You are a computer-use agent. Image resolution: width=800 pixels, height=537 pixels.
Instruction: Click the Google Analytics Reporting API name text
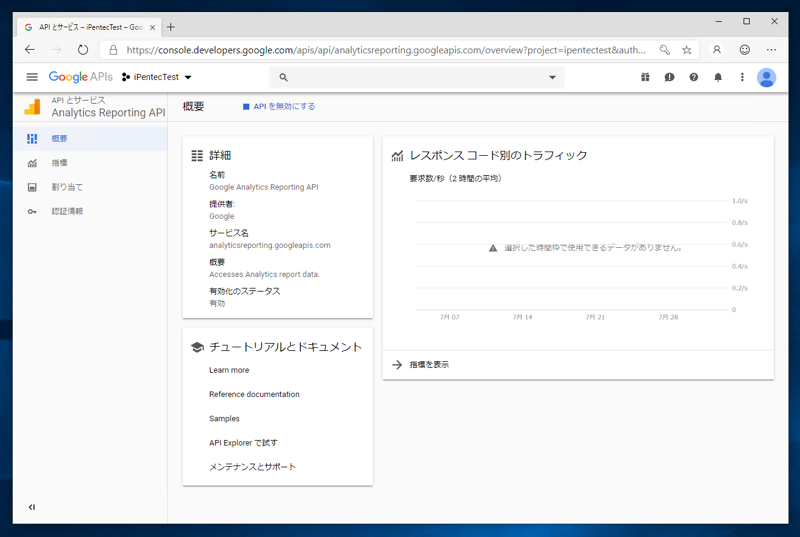click(x=264, y=187)
